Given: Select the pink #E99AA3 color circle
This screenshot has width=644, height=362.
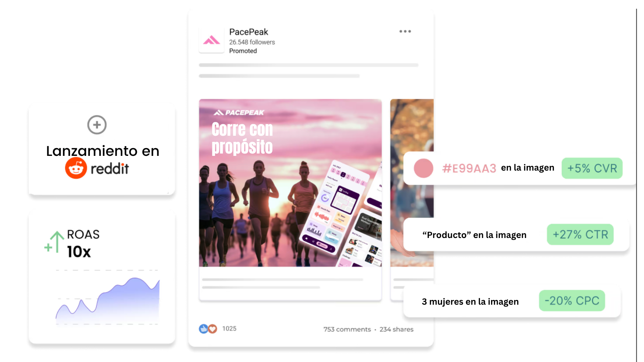Looking at the screenshot, I should tap(423, 168).
